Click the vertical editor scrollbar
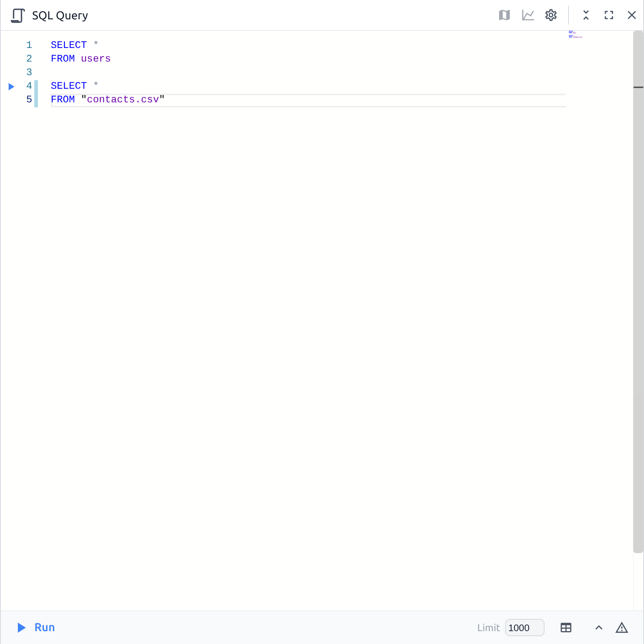Screen dimensions: 644x644 [638, 292]
